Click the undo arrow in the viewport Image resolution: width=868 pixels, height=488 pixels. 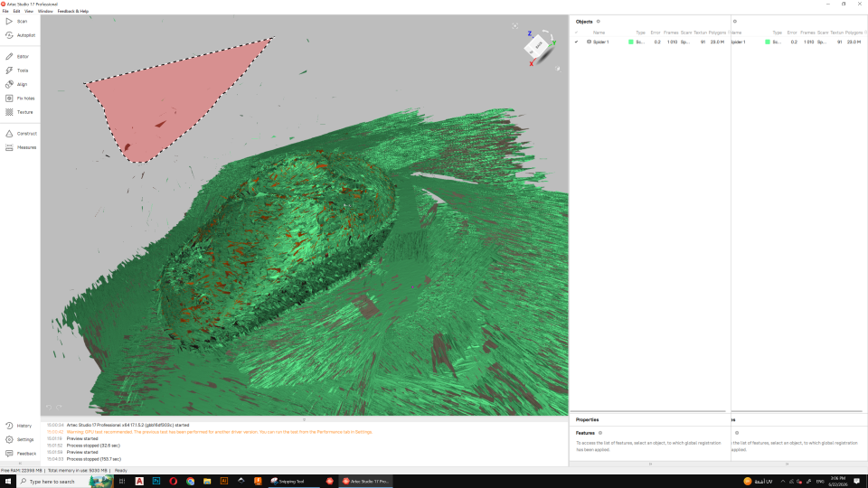pos(49,408)
